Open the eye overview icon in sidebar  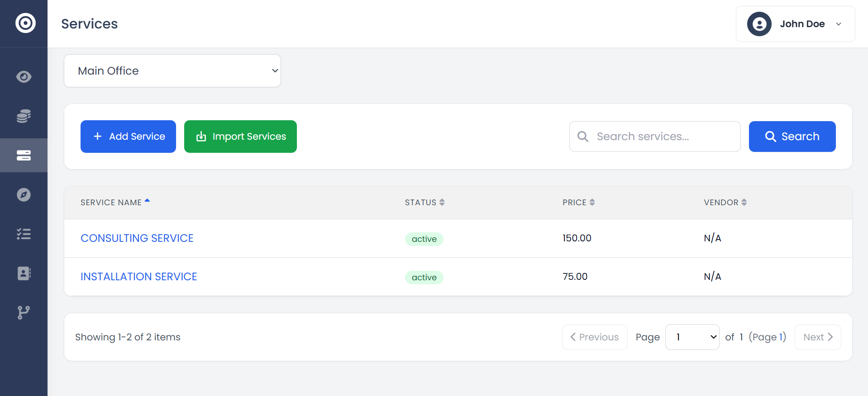24,77
